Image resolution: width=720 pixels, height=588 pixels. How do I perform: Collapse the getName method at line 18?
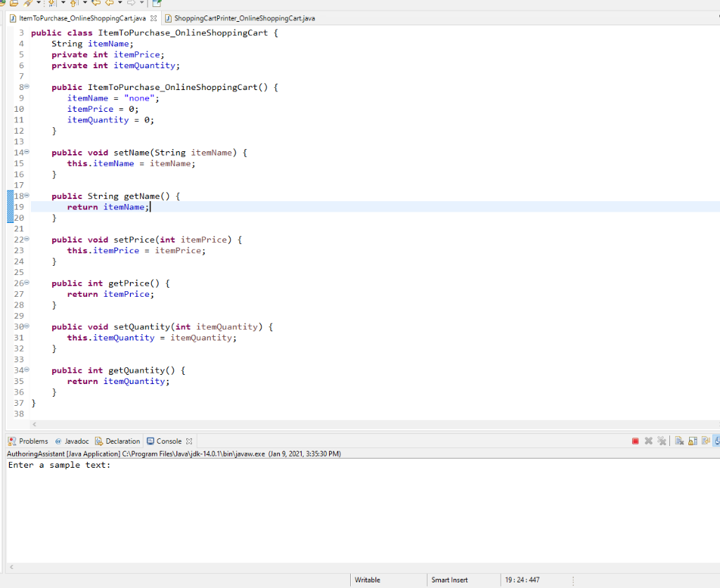click(x=27, y=196)
